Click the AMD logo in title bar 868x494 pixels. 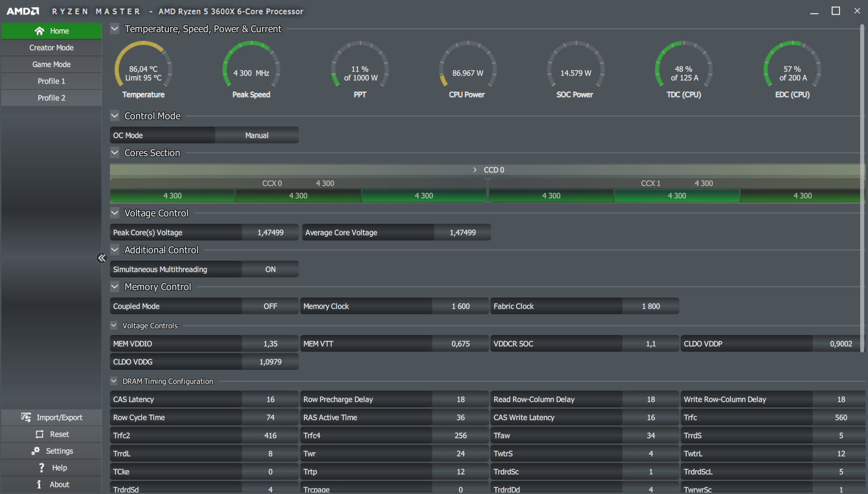point(22,11)
